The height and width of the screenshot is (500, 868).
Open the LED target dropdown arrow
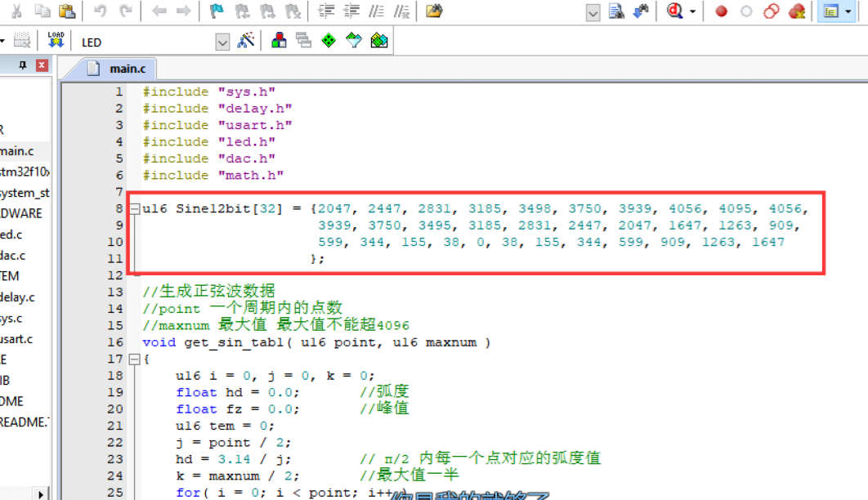coord(222,42)
